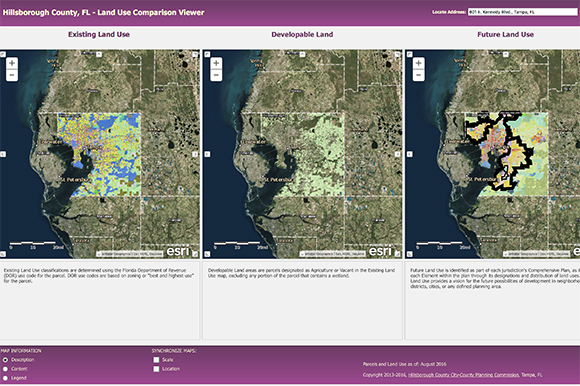The width and height of the screenshot is (580, 386).
Task: Pan Existing Land Use map north
Action: (99, 54)
